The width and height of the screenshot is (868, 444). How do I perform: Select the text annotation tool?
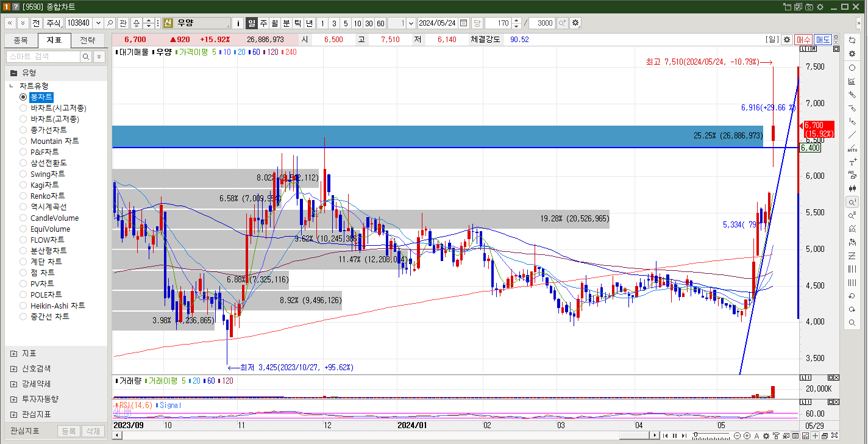coord(852,162)
